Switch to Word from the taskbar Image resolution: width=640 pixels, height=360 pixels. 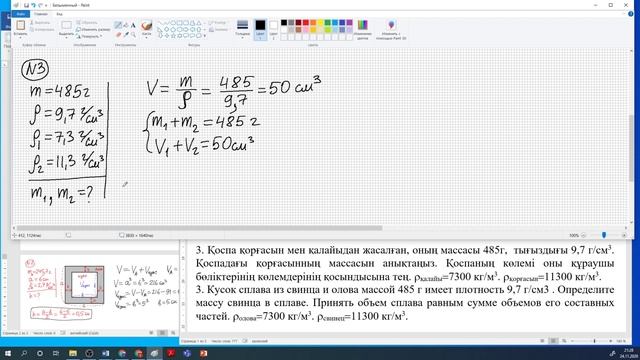click(105, 353)
